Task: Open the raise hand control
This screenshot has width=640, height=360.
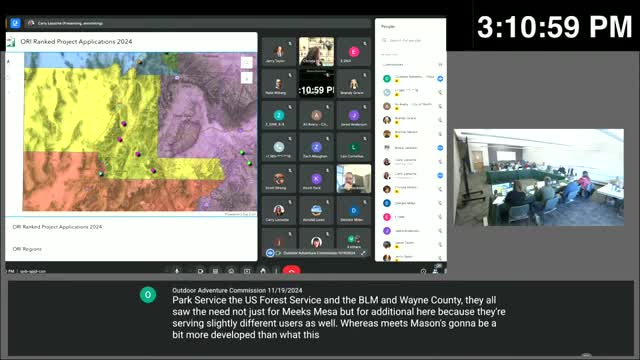Action: (263, 271)
